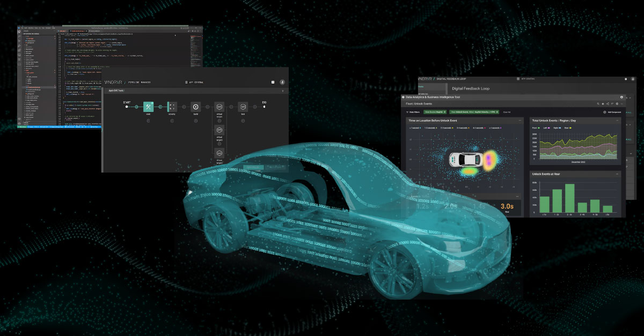
Task: Click the search icon in Fleet Unlock Events toolbar
Action: pos(598,104)
